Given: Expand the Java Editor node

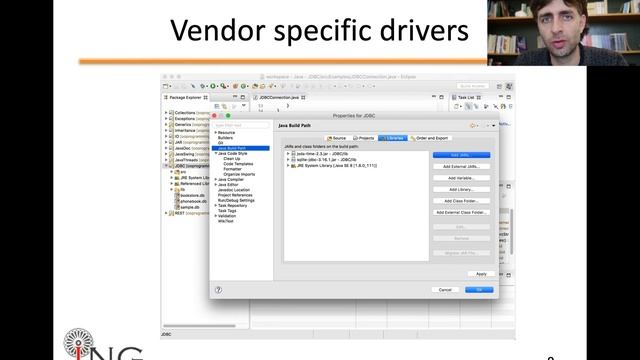Looking at the screenshot, I should pyautogui.click(x=216, y=185).
